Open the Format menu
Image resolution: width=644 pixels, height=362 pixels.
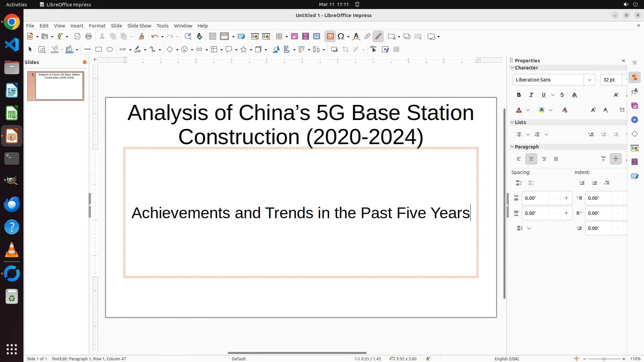point(97,26)
